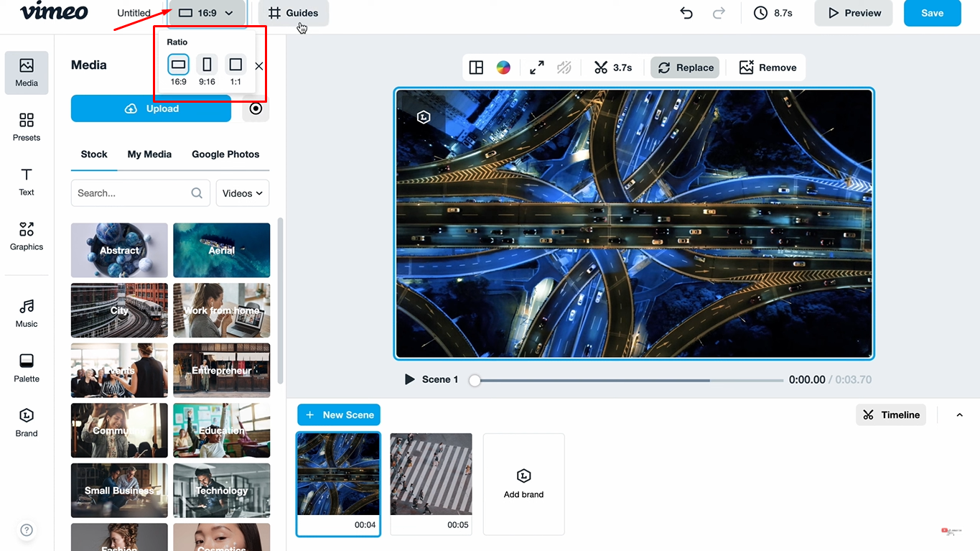Image resolution: width=980 pixels, height=551 pixels.
Task: Click the Add brand card
Action: click(524, 484)
